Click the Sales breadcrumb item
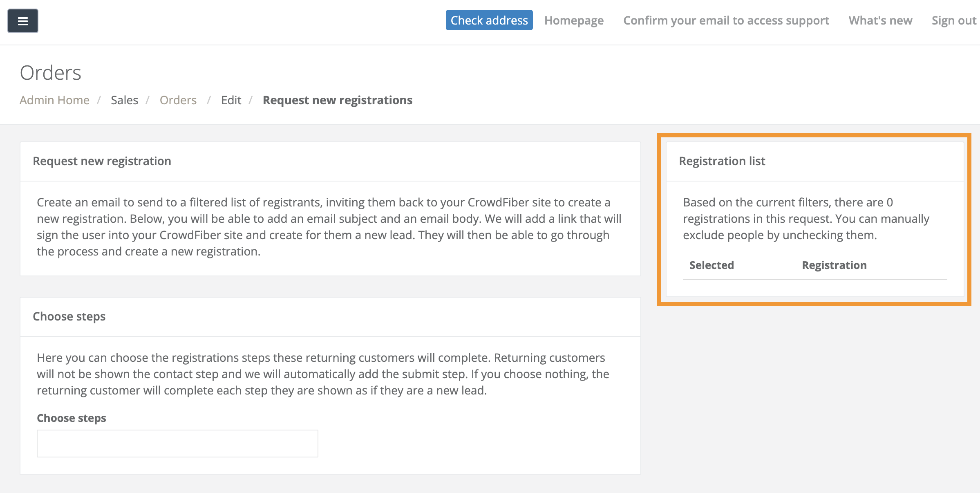This screenshot has height=493, width=980. pyautogui.click(x=124, y=100)
